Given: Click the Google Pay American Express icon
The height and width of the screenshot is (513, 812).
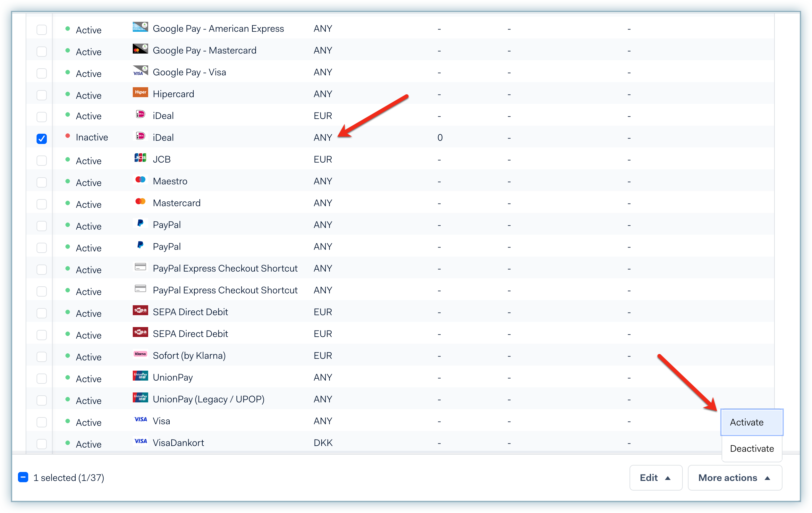Looking at the screenshot, I should point(140,27).
